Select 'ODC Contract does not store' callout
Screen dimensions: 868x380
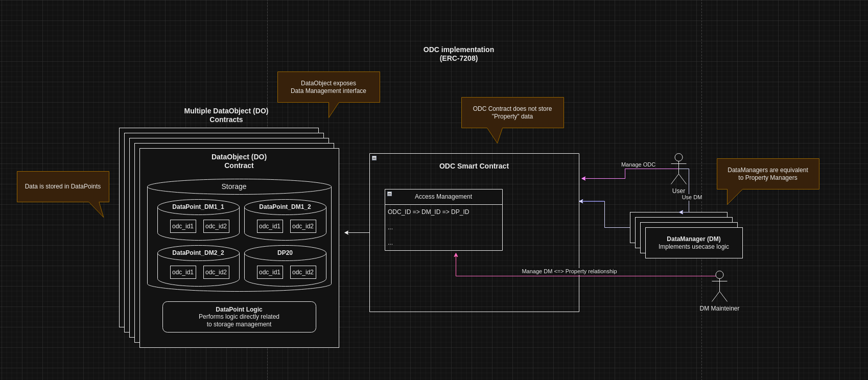[x=512, y=112]
